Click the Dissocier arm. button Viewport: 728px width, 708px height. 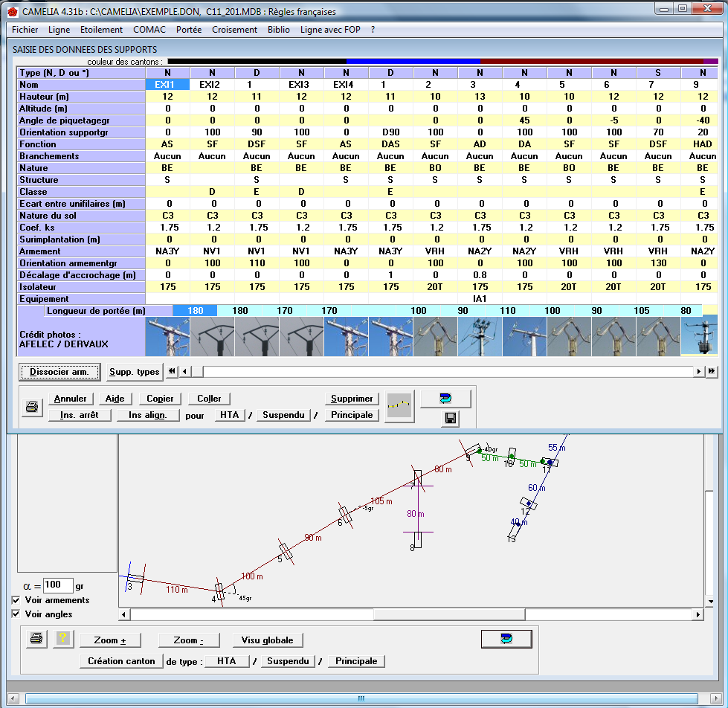[x=59, y=372]
